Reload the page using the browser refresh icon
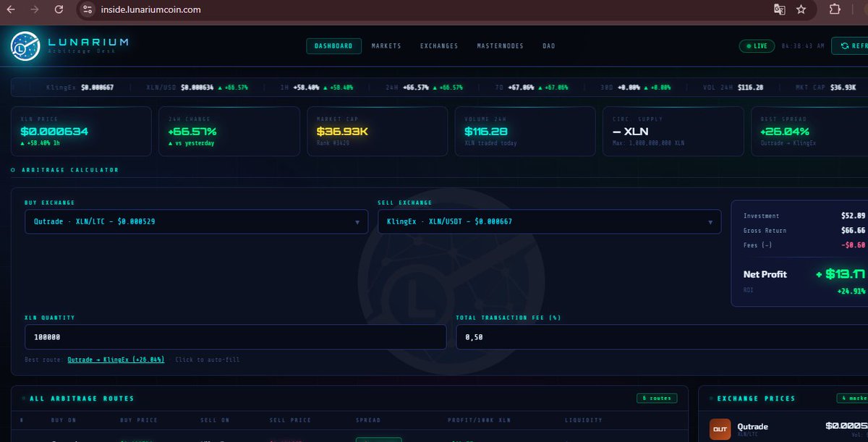 click(59, 9)
